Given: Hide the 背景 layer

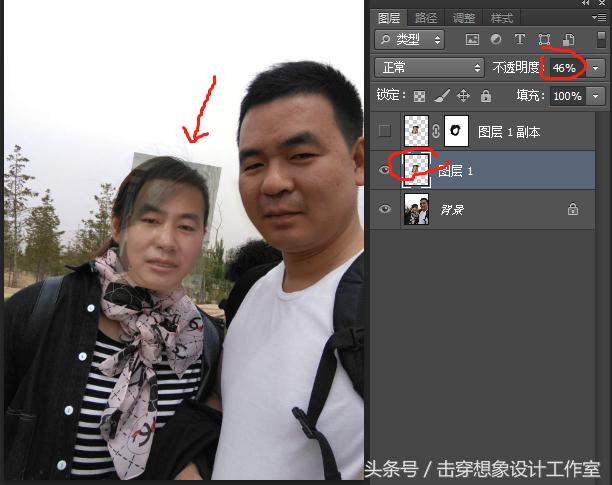Looking at the screenshot, I should 385,209.
